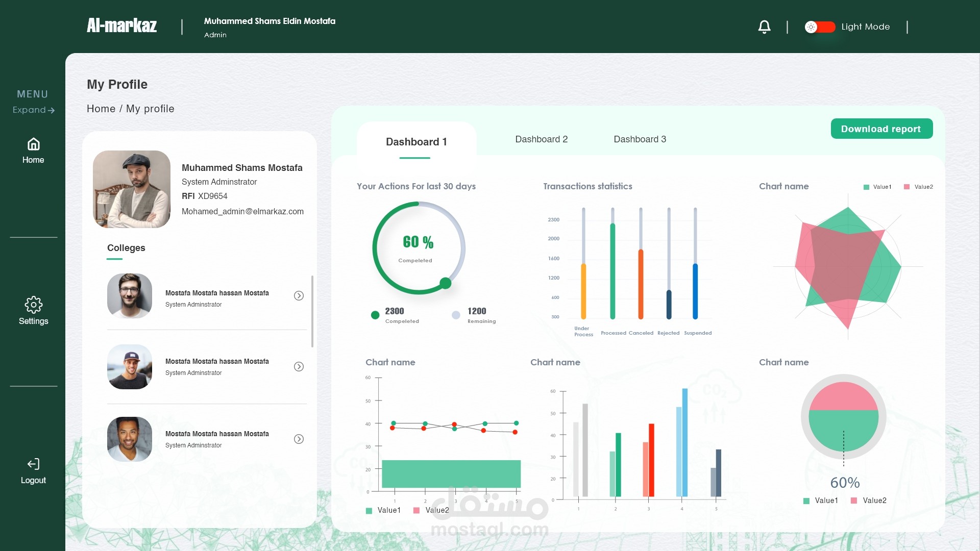
Task: Click the Download report button
Action: coord(881,129)
